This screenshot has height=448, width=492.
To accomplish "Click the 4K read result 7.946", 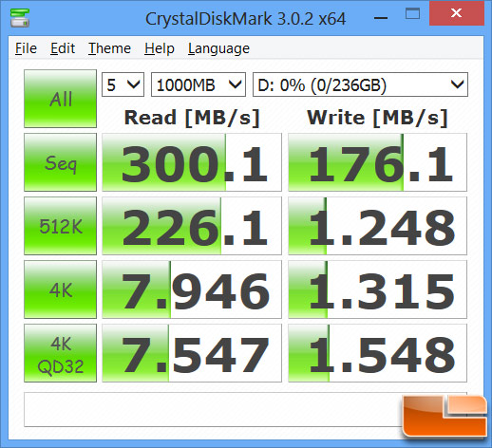I will pyautogui.click(x=192, y=289).
